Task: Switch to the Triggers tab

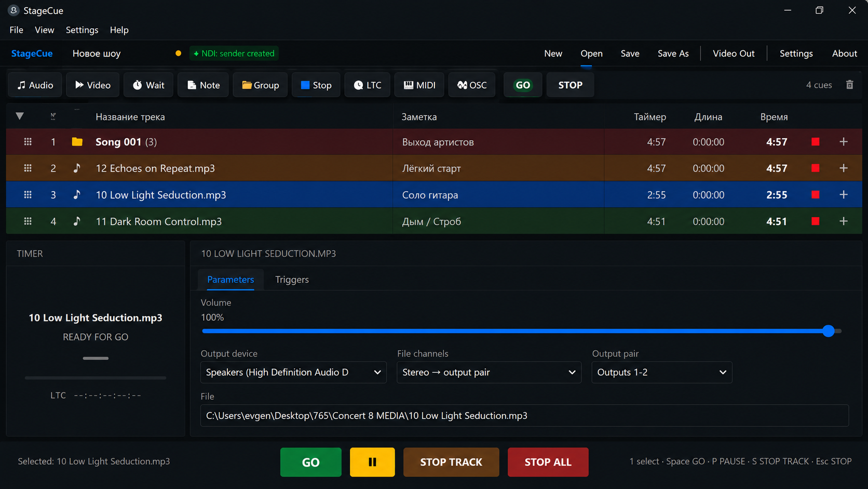Action: pos(292,280)
